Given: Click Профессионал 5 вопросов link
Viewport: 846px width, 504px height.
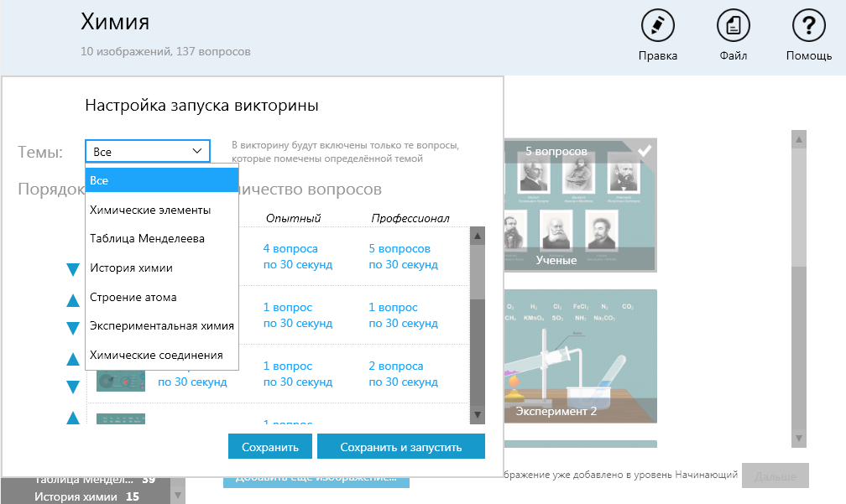Looking at the screenshot, I should [399, 249].
